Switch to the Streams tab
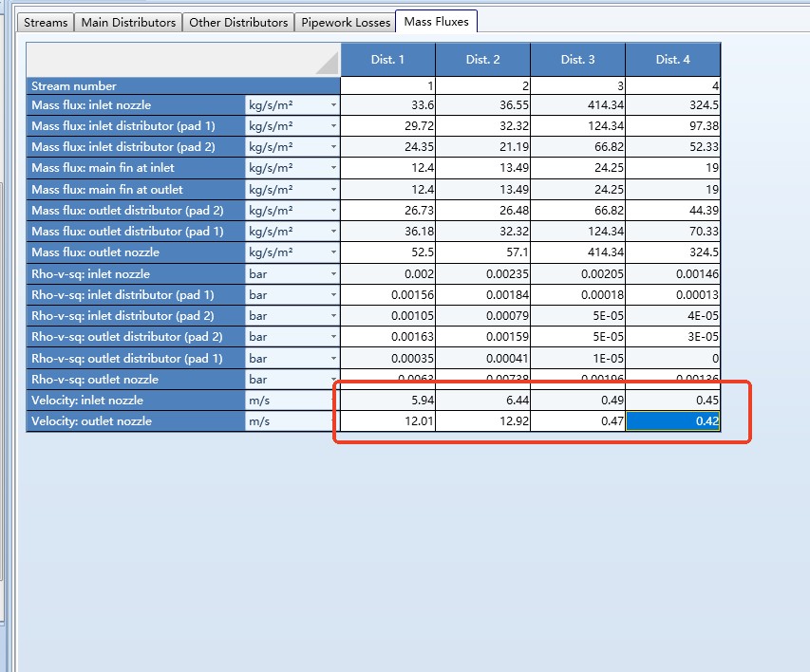Viewport: 810px width, 672px height. (x=46, y=22)
